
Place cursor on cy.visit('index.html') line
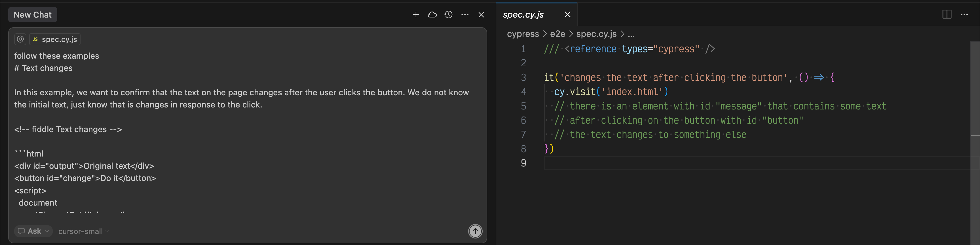(x=611, y=92)
